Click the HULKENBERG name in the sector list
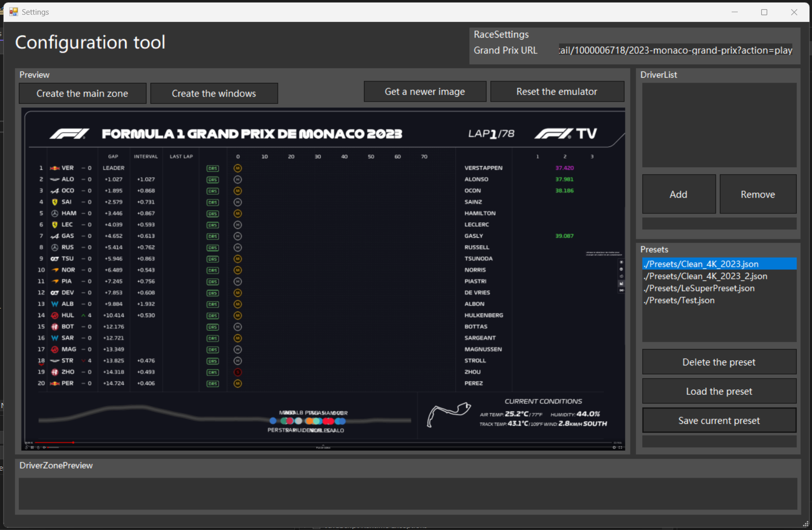Viewport: 812px width, 530px height. [x=484, y=316]
